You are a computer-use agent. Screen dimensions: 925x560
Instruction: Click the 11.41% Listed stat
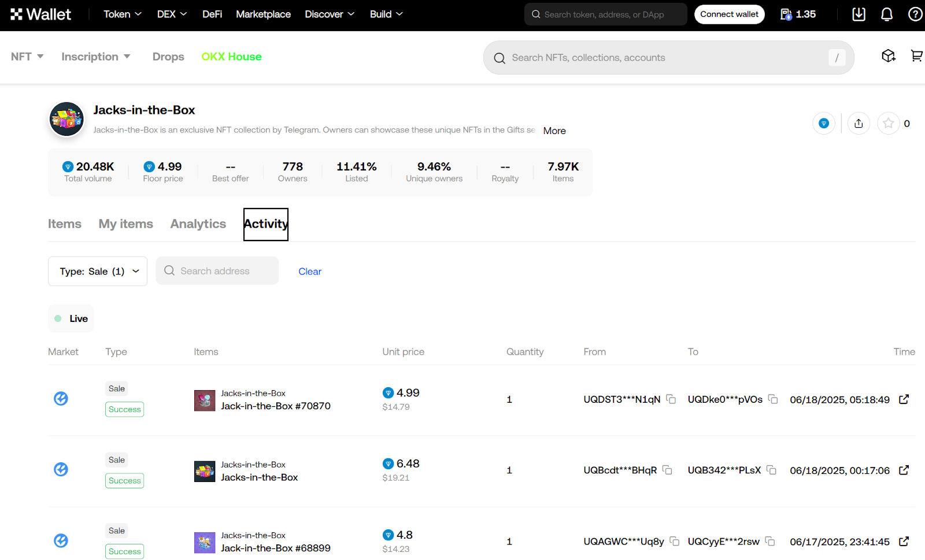pos(357,172)
